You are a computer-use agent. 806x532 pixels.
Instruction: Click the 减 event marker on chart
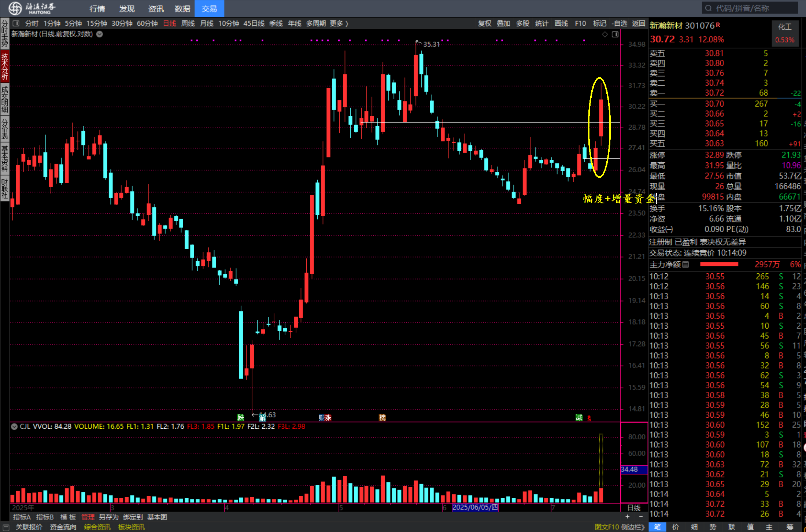click(x=579, y=417)
